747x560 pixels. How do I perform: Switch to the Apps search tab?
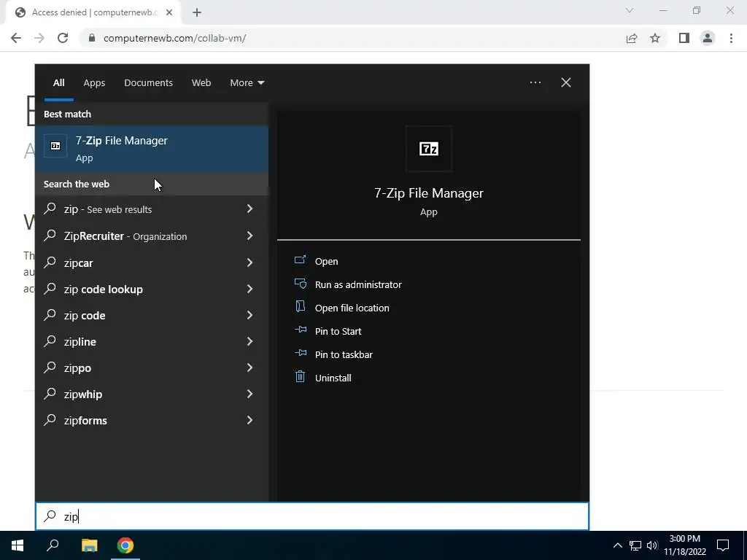94,83
